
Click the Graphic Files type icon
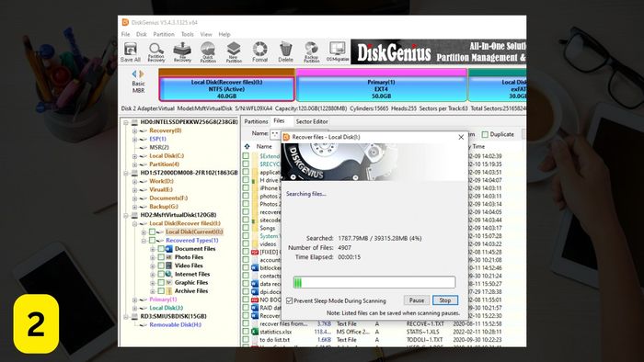coord(168,282)
